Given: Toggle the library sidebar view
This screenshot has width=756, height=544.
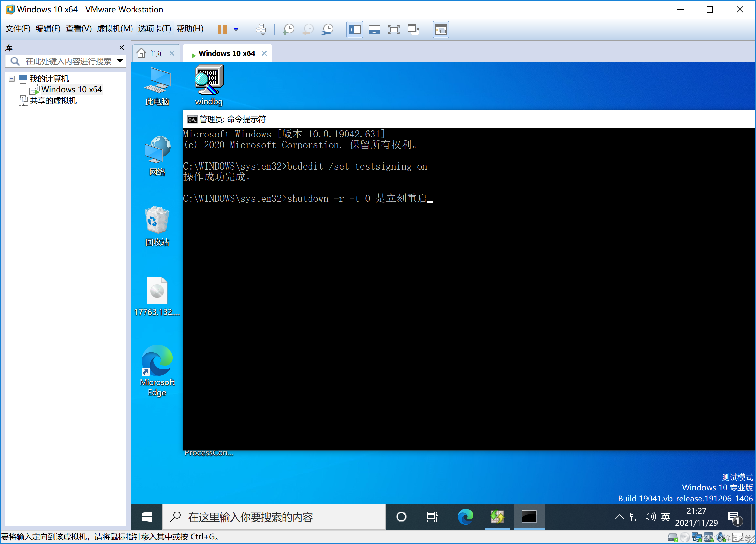Looking at the screenshot, I should (x=355, y=29).
